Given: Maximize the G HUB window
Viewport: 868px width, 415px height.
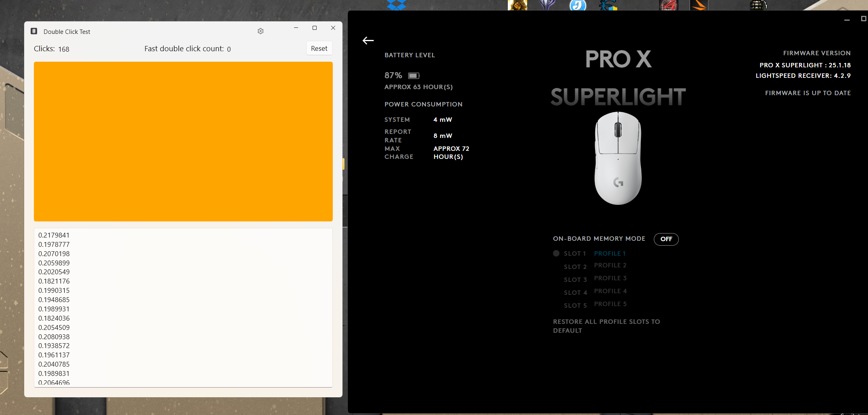Looking at the screenshot, I should coord(864,19).
